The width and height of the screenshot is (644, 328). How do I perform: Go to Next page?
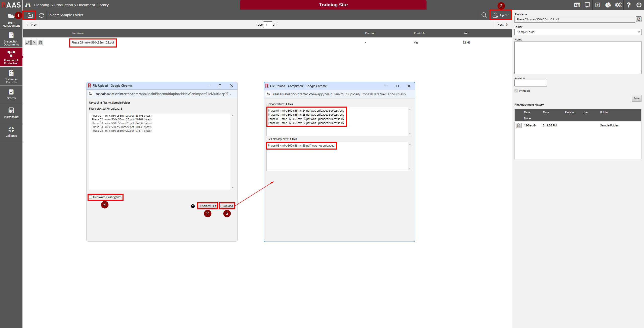tap(503, 25)
